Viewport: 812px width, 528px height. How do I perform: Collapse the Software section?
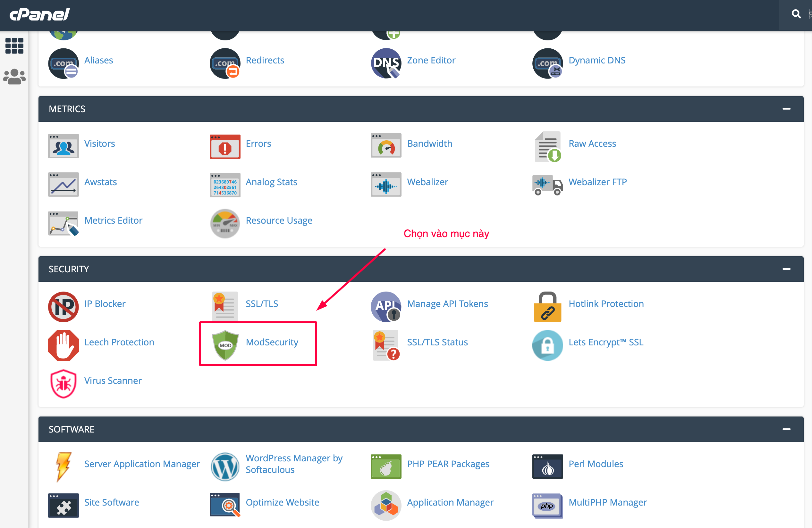(786, 429)
